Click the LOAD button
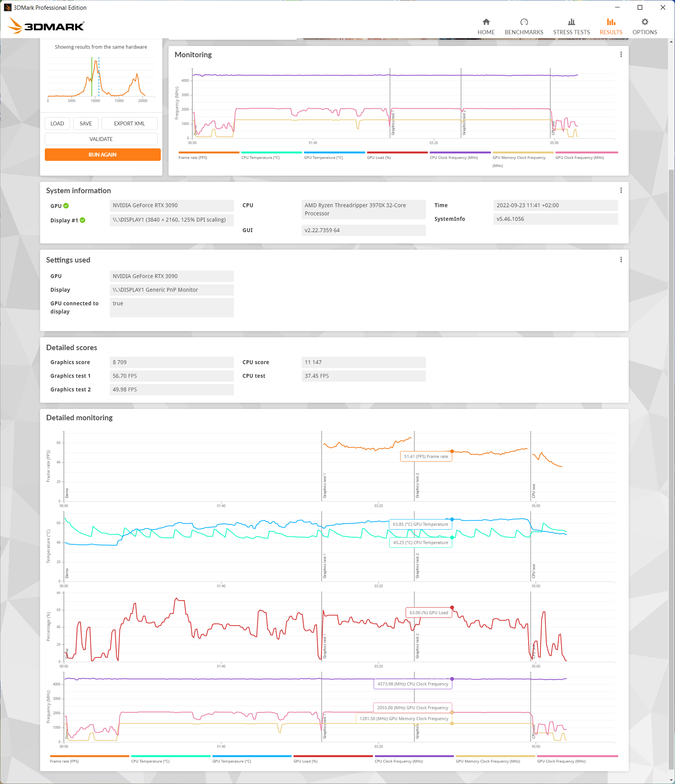Viewport: 675px width, 784px height. 57,123
